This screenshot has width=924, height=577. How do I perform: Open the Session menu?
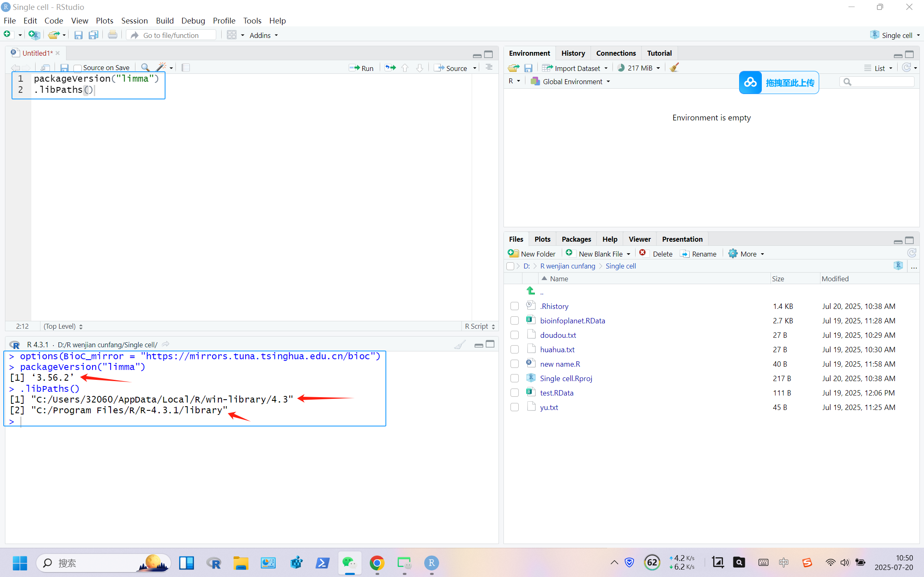[x=134, y=21]
